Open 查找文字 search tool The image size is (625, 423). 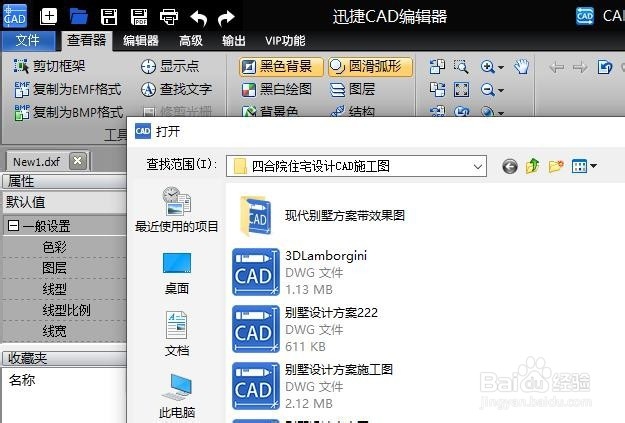pyautogui.click(x=176, y=89)
